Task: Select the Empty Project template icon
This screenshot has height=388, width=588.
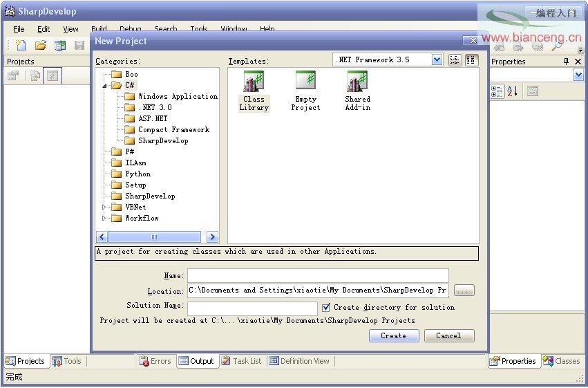Action: (x=305, y=91)
